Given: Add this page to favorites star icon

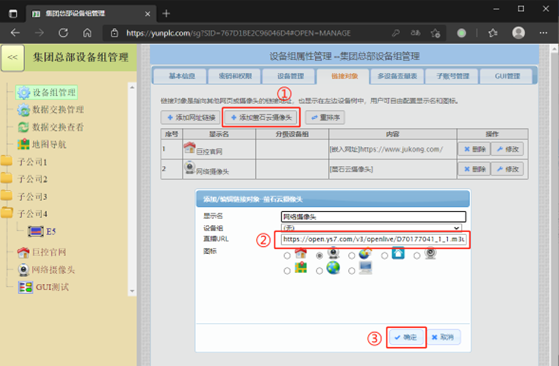Looking at the screenshot, I should pos(435,33).
